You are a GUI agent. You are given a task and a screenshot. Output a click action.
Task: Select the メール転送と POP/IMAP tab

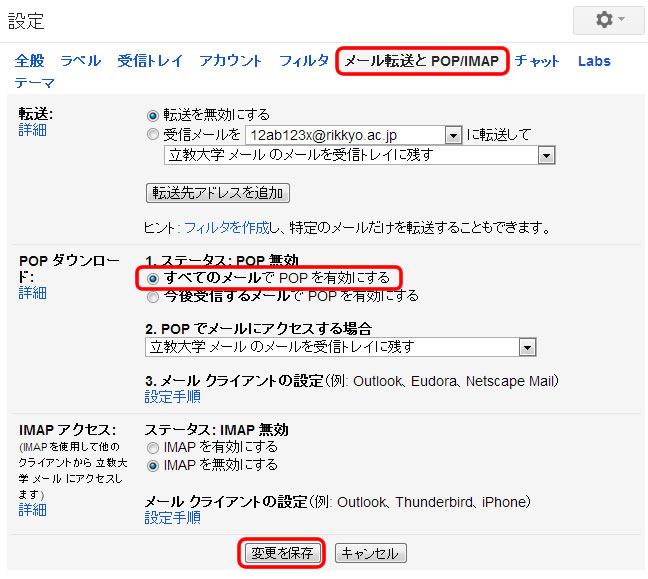[422, 61]
